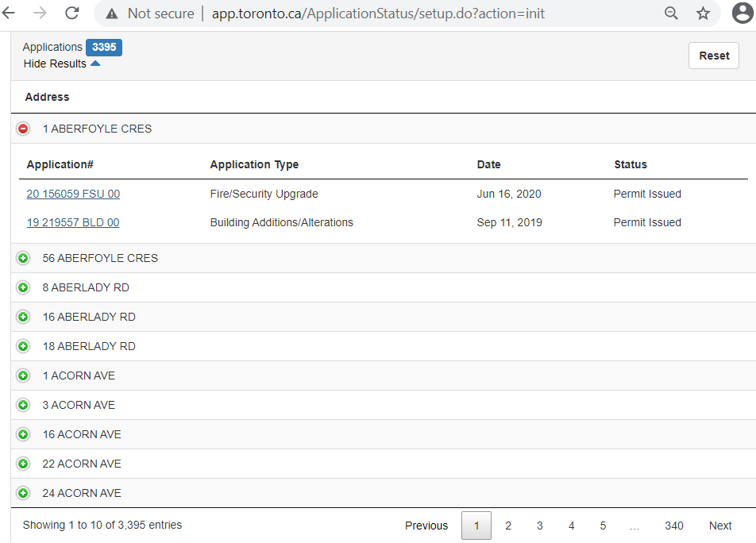Image resolution: width=756 pixels, height=543 pixels.
Task: Click the 3 ACORN AVE address text
Action: tap(79, 405)
